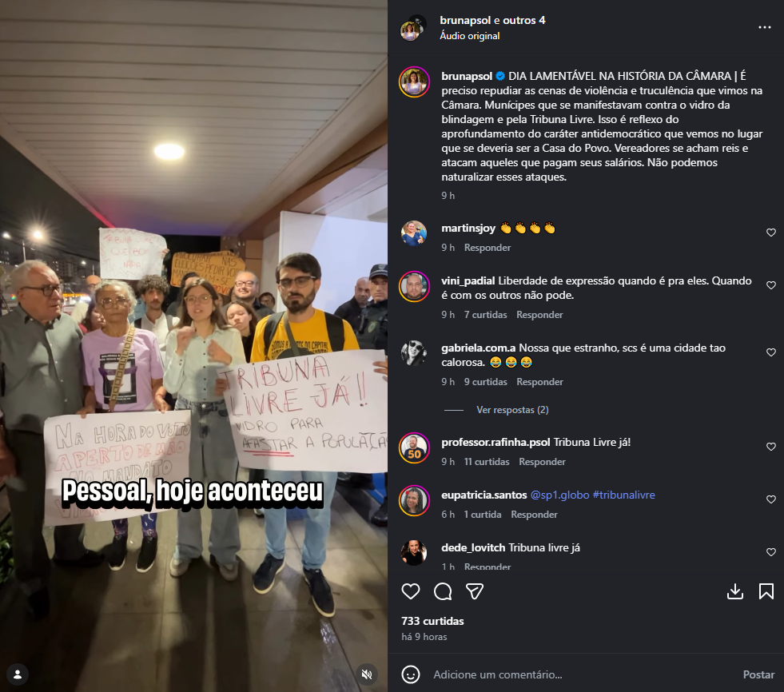Open emoji picker in comment box
The height and width of the screenshot is (692, 784).
tap(411, 674)
